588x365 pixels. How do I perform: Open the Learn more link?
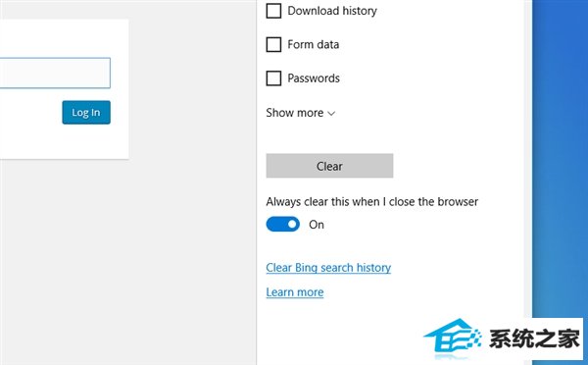click(x=295, y=292)
